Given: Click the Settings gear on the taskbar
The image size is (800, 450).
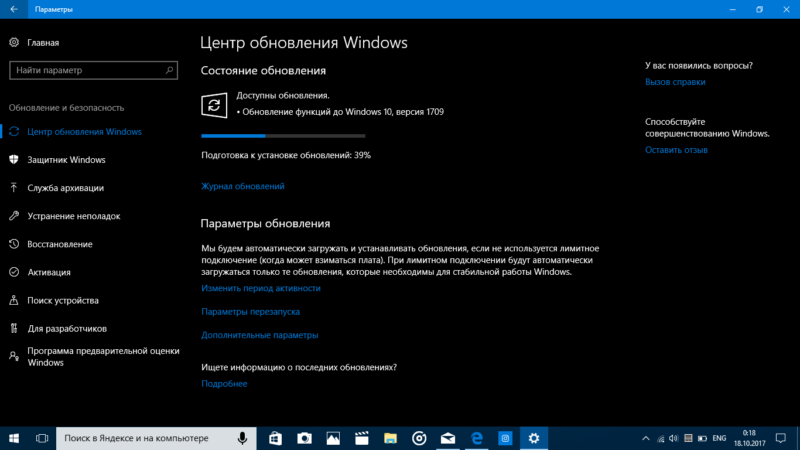Looking at the screenshot, I should (x=534, y=438).
